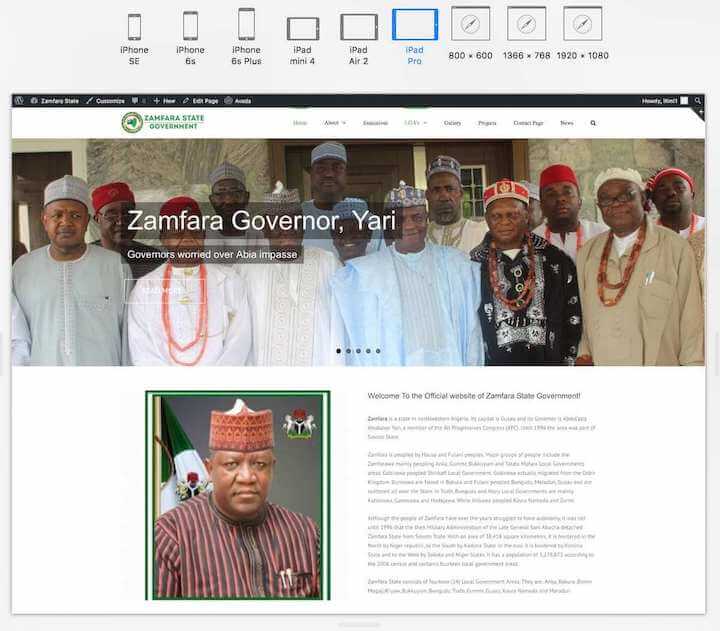Click the Customize link in admin bar
The image size is (720, 631).
point(105,101)
